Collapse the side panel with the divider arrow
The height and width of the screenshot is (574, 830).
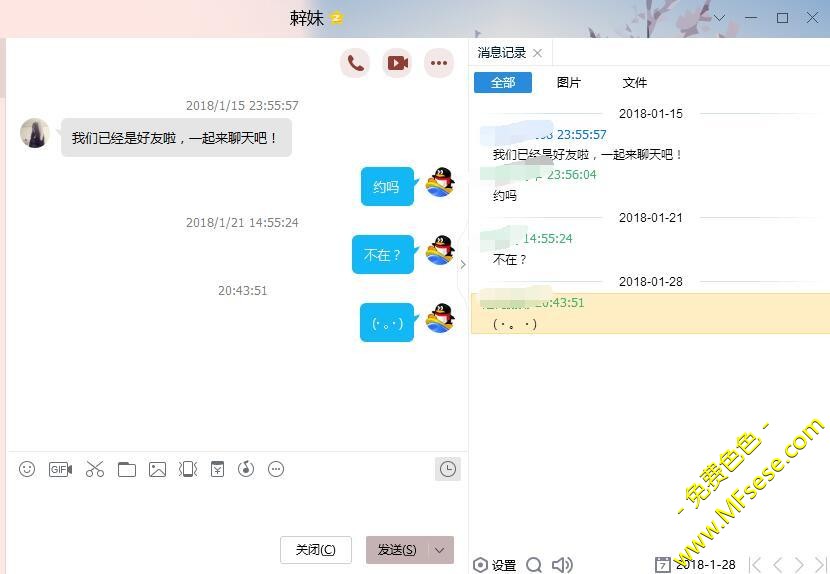pos(462,264)
